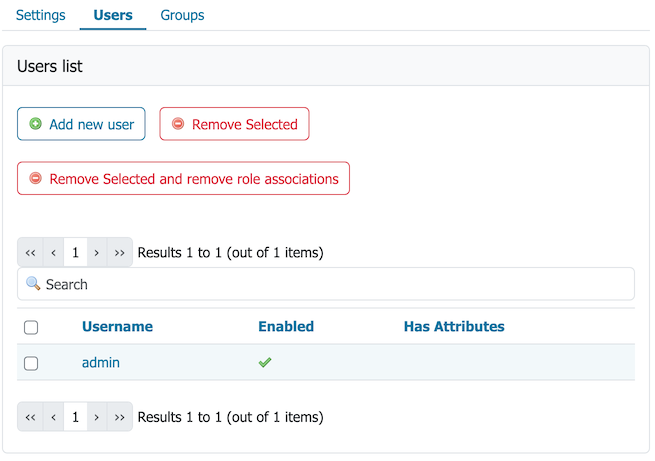Go to last page in top pager
This screenshot has height=461, width=655.
point(119,252)
